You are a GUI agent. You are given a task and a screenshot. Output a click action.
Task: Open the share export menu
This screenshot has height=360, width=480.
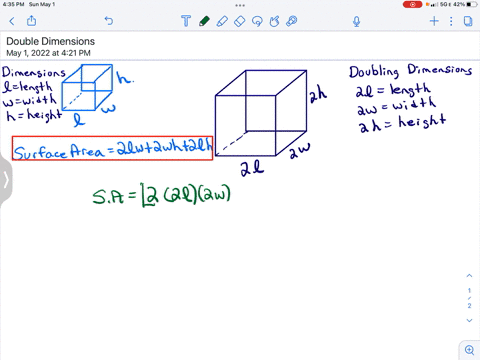coord(31,21)
